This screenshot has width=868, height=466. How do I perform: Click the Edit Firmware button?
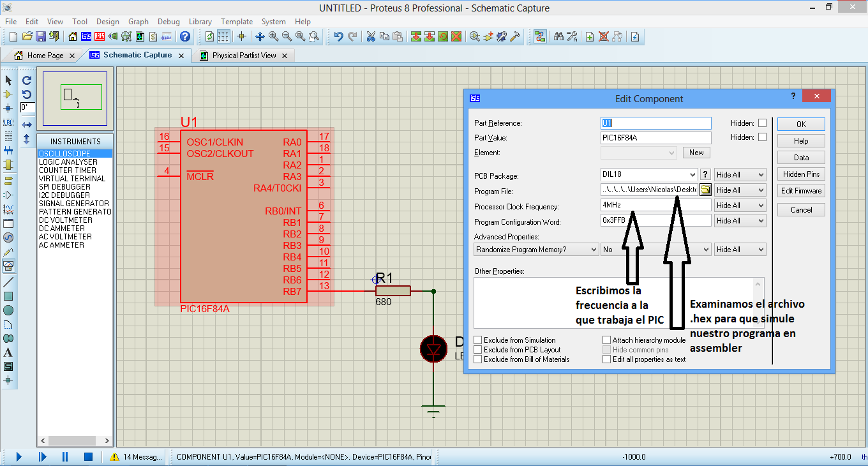coord(801,190)
